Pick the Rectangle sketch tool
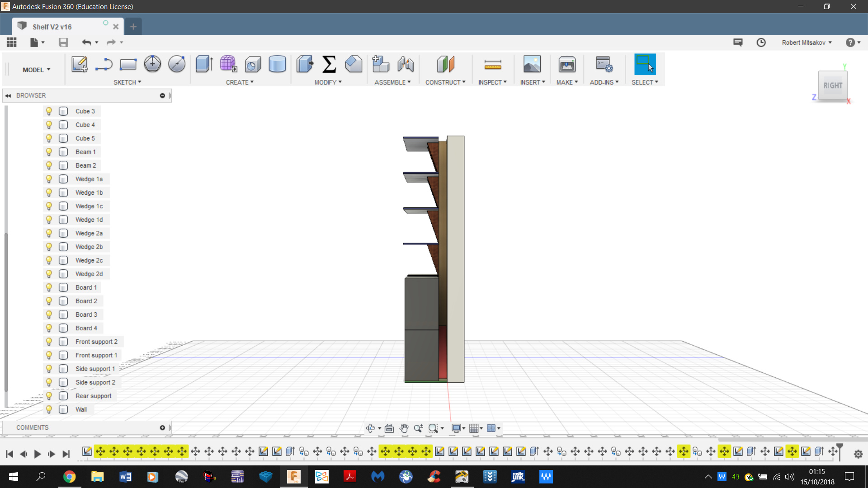868x488 pixels. point(128,64)
